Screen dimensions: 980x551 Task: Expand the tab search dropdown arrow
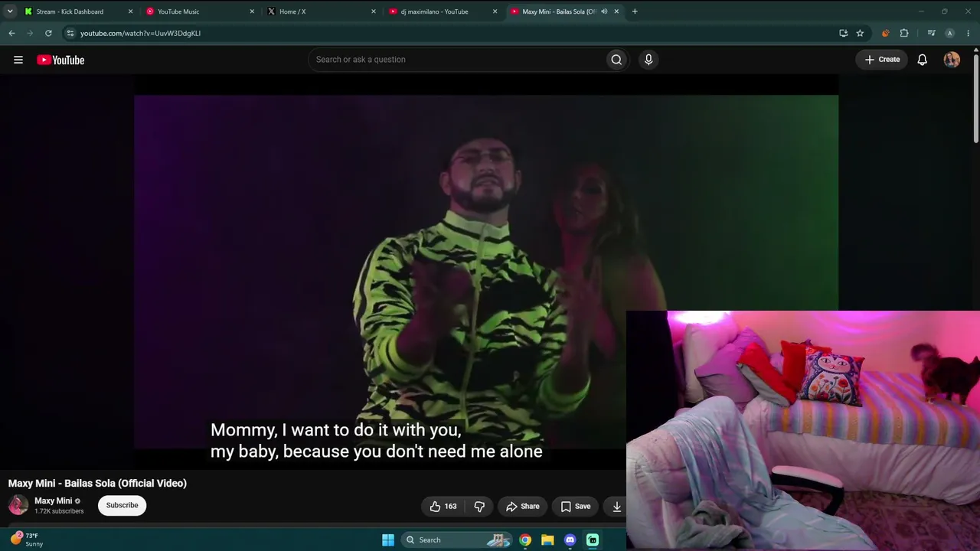(x=10, y=11)
